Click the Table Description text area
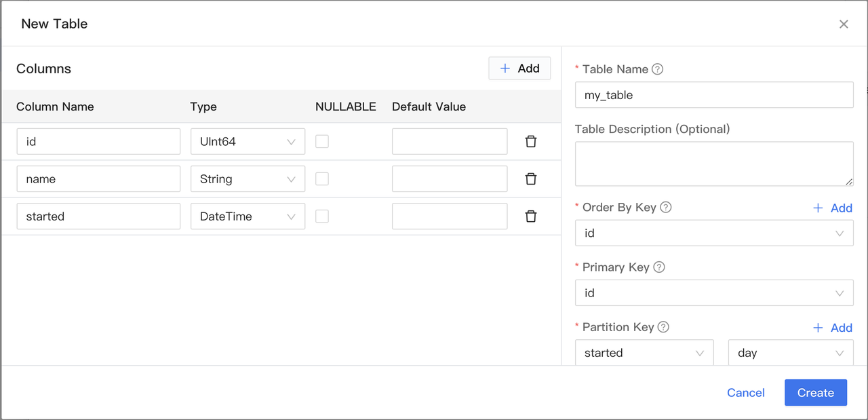 [713, 164]
